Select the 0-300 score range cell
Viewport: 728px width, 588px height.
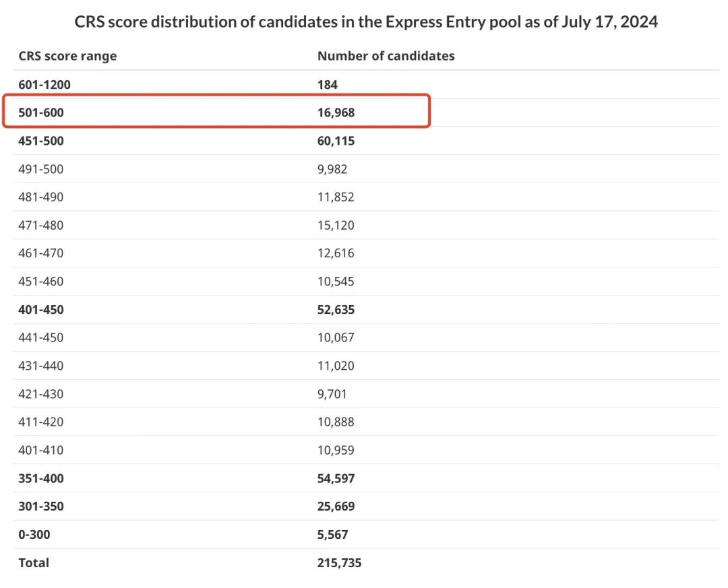pos(34,535)
